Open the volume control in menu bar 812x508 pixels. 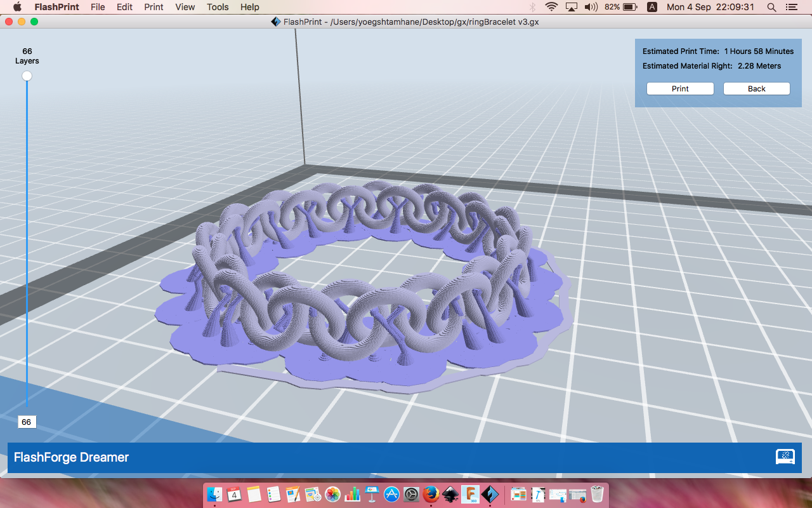591,7
